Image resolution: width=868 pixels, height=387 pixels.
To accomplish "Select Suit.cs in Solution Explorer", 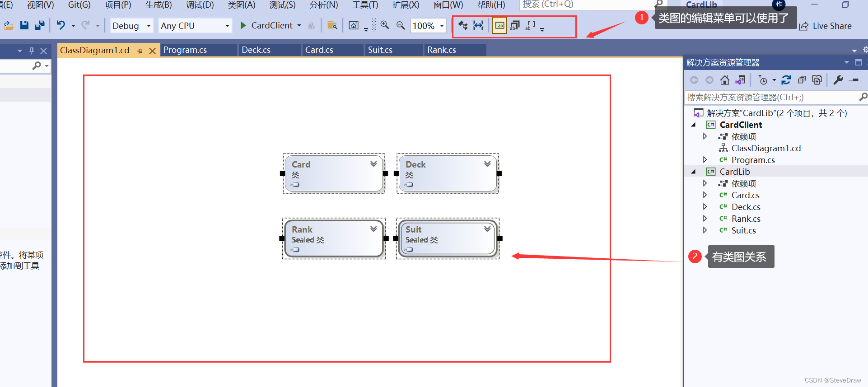I will point(743,230).
